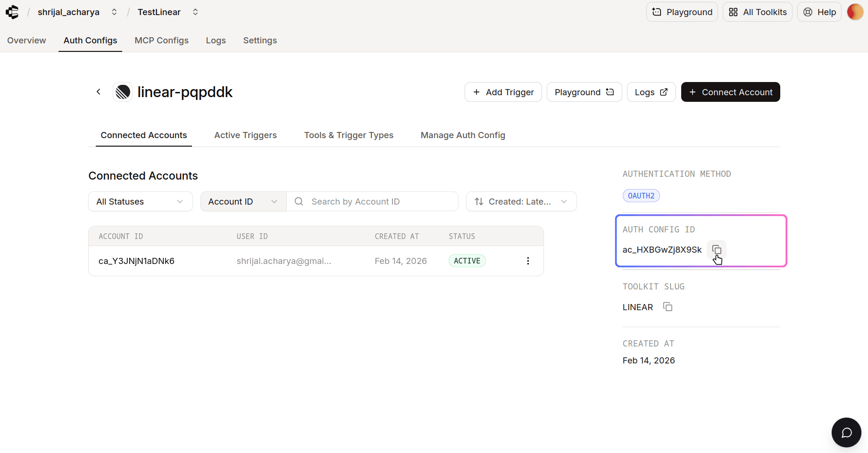Click the Help button
Image resolution: width=868 pixels, height=453 pixels.
tap(819, 12)
